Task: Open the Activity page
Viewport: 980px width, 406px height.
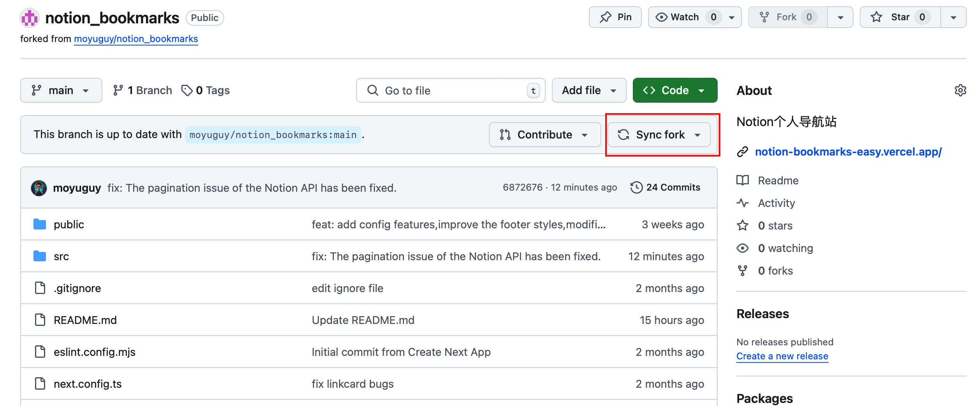Action: [x=776, y=203]
